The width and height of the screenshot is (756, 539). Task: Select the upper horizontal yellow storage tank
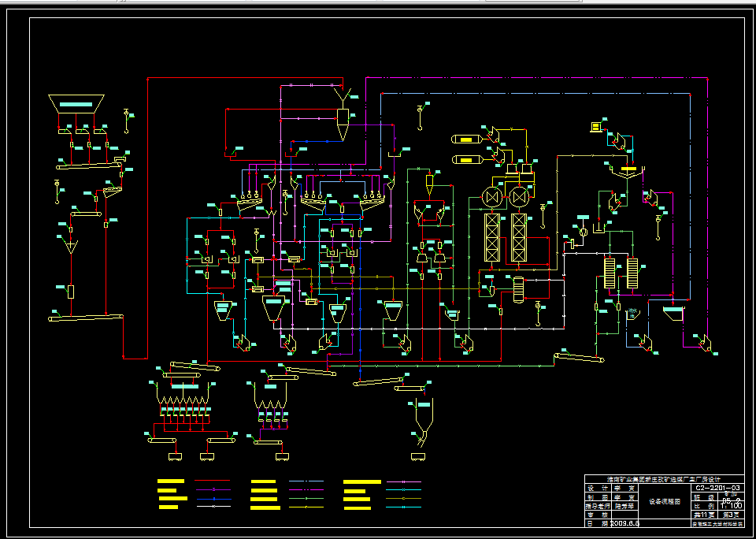[x=467, y=139]
